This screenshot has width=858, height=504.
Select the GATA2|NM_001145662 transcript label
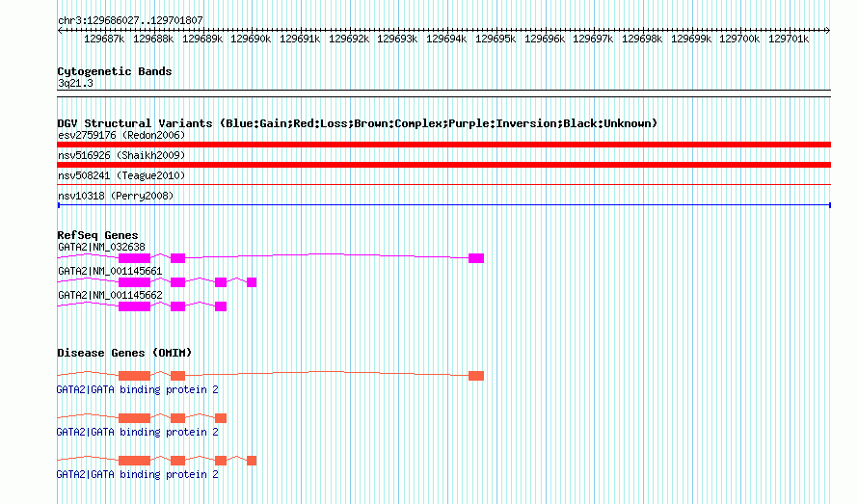[110, 296]
